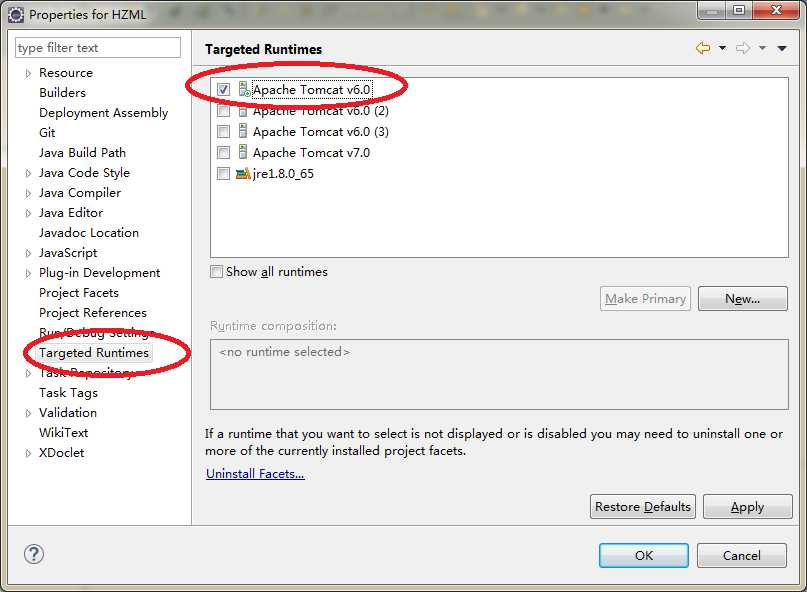Click the Apply button
Viewport: 807px width, 592px height.
tap(748, 507)
